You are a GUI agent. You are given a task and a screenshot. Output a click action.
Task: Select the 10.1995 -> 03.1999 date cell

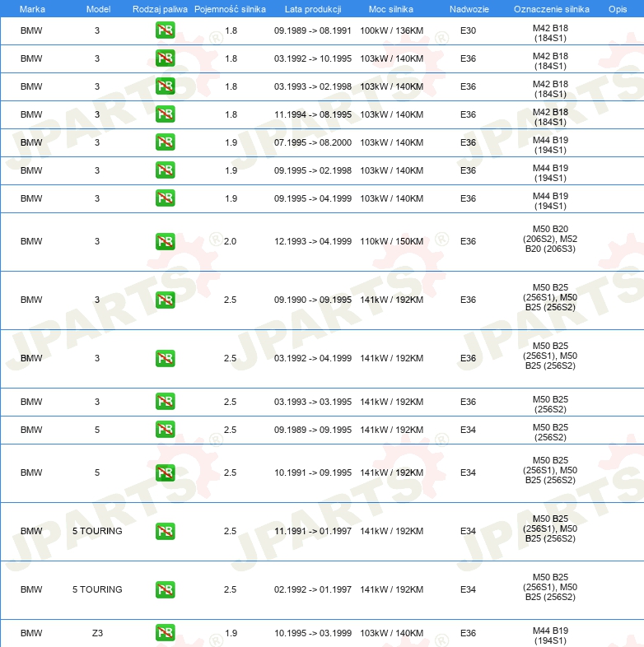(x=312, y=633)
